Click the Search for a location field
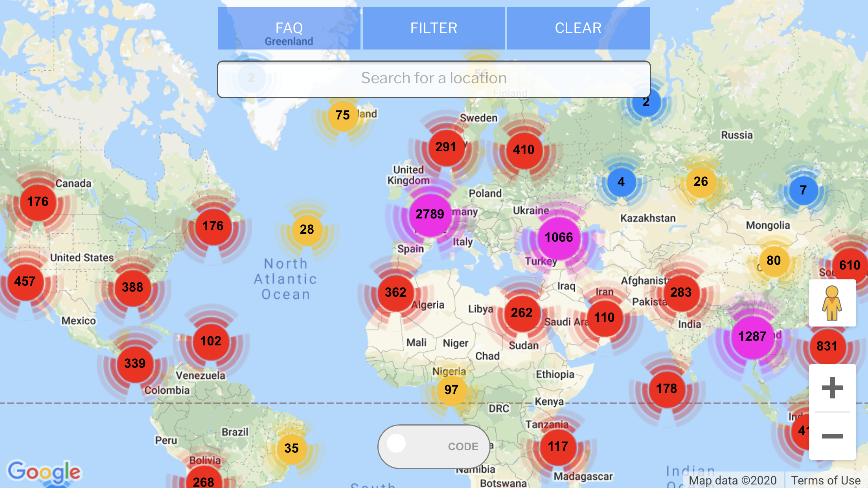This screenshot has height=488, width=868. [x=434, y=79]
